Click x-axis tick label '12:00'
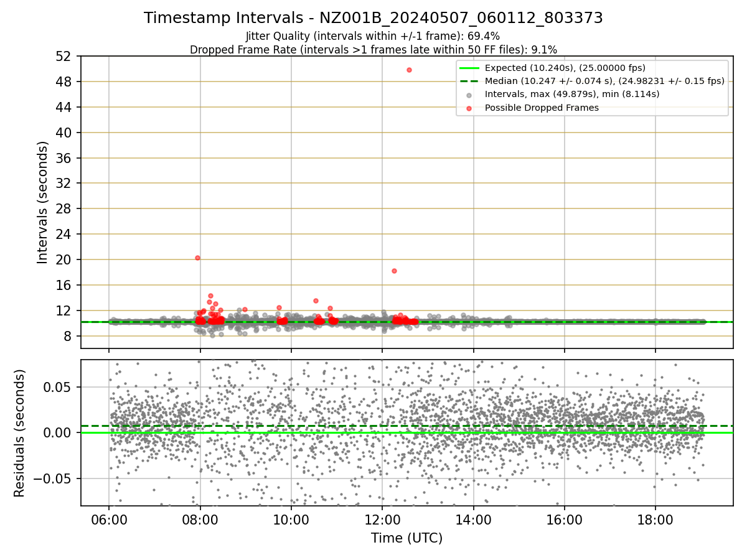747x560 pixels. pos(382,520)
